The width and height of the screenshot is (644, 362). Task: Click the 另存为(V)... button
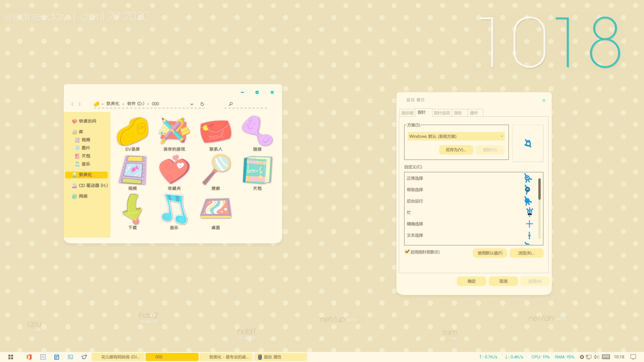[456, 150]
